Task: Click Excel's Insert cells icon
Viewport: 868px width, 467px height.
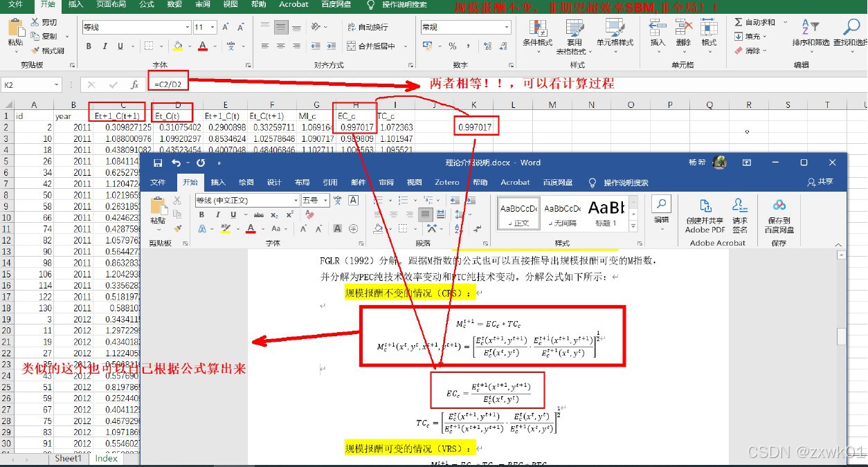Action: (658, 28)
